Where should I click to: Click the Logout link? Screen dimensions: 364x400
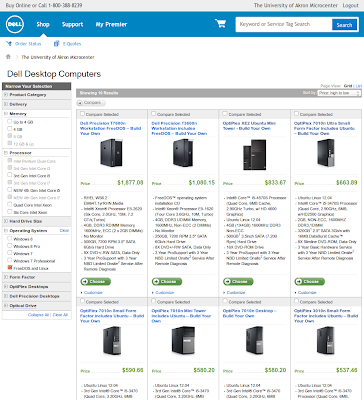(351, 5)
